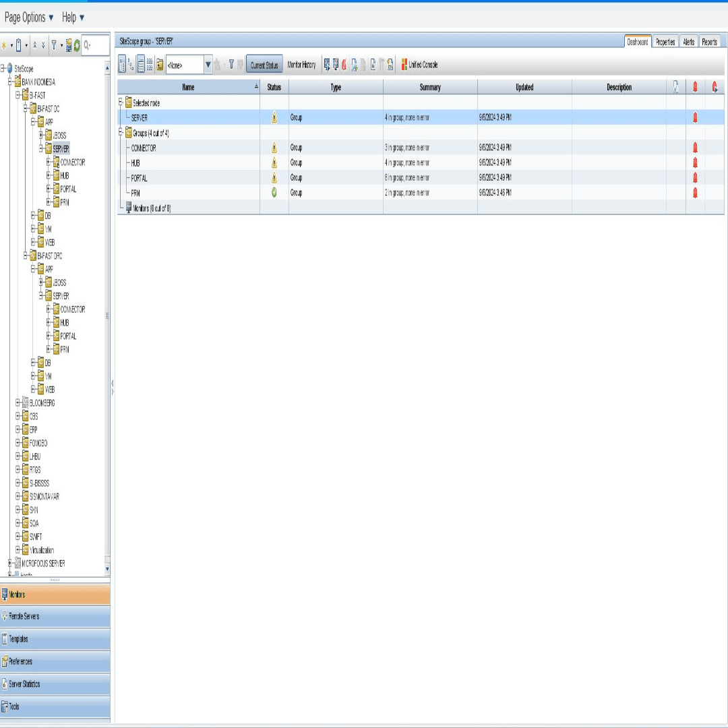Click warning status icon for CONNECTOR group

point(274,148)
